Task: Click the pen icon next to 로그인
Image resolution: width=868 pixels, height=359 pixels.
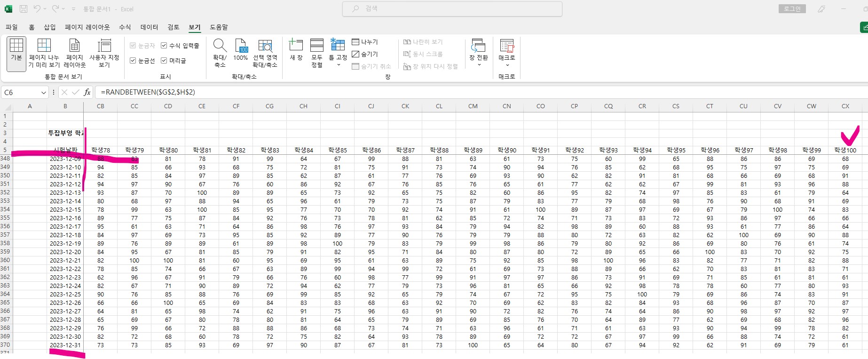Action: (x=821, y=9)
